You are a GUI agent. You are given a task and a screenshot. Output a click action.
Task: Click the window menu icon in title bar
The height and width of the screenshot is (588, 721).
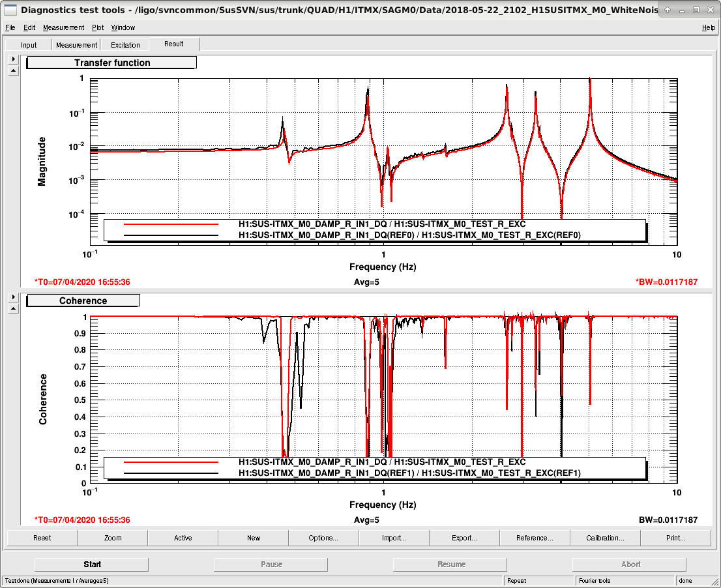tap(10, 10)
